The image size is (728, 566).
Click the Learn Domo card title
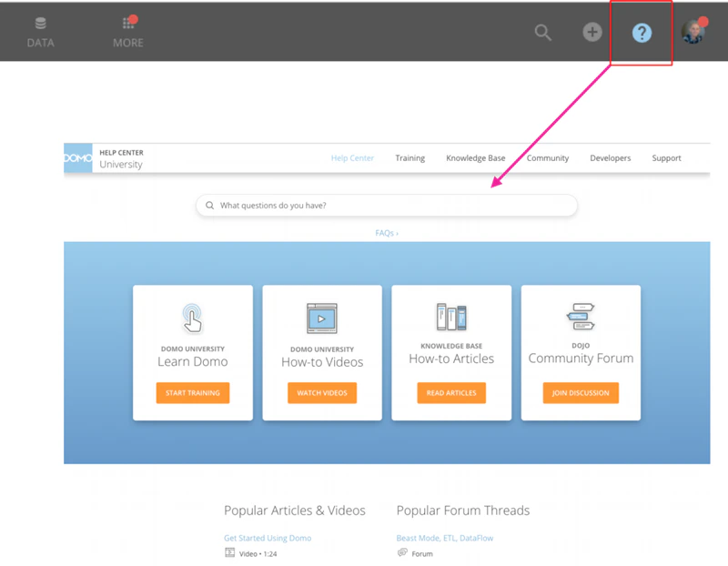193,361
